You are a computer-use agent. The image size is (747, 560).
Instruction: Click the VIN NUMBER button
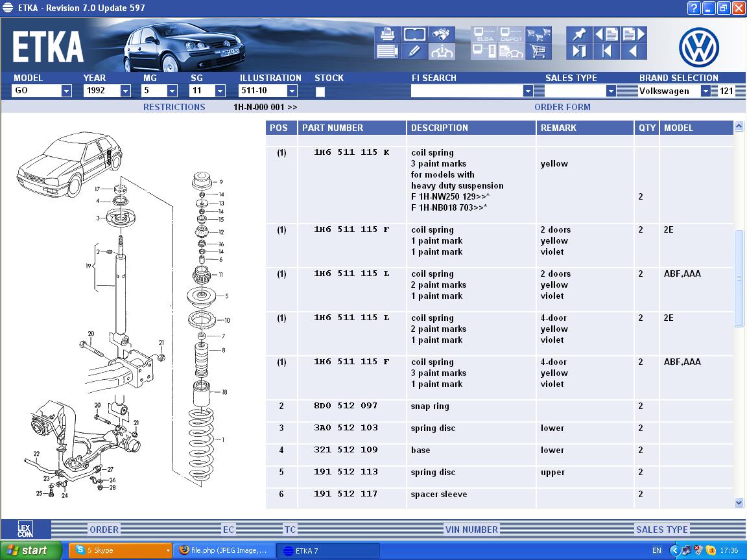[471, 530]
